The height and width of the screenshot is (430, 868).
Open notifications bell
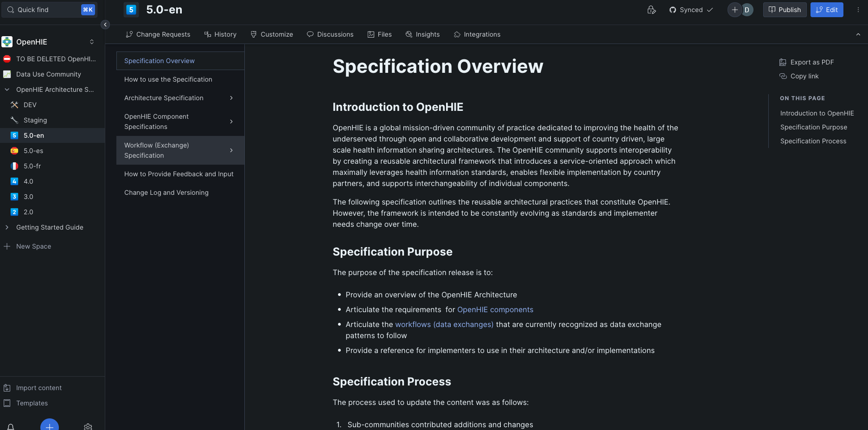[x=11, y=427]
